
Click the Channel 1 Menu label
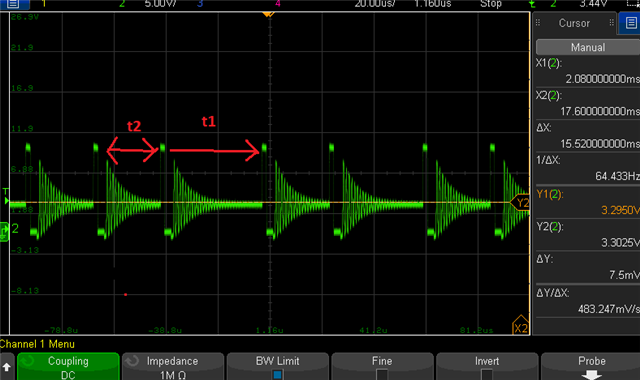[38, 344]
